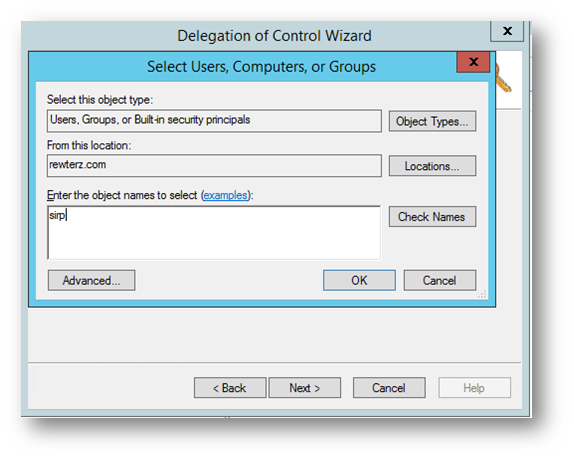Image resolution: width=574 pixels, height=460 pixels.
Task: Go to previous step with Back
Action: pos(230,388)
